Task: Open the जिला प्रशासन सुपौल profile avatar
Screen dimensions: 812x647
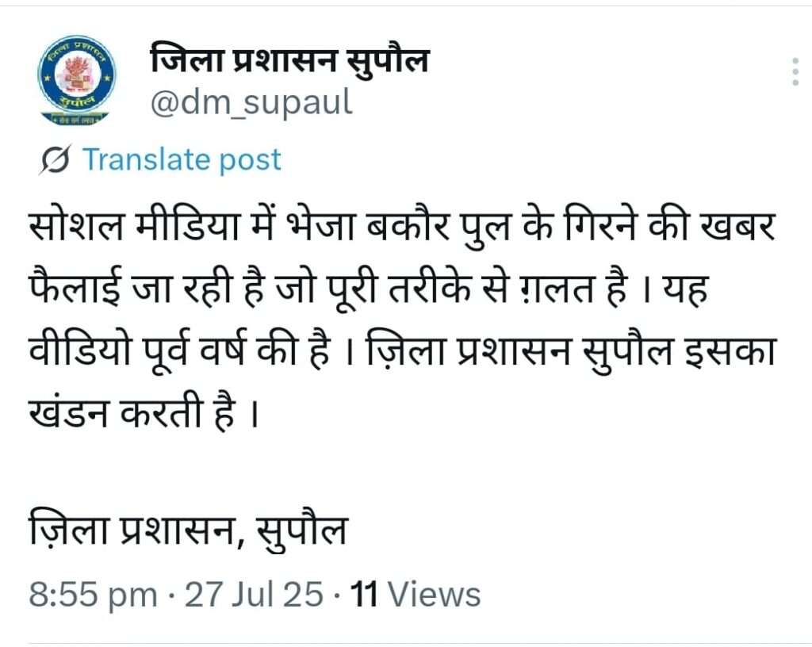Action: point(76,80)
